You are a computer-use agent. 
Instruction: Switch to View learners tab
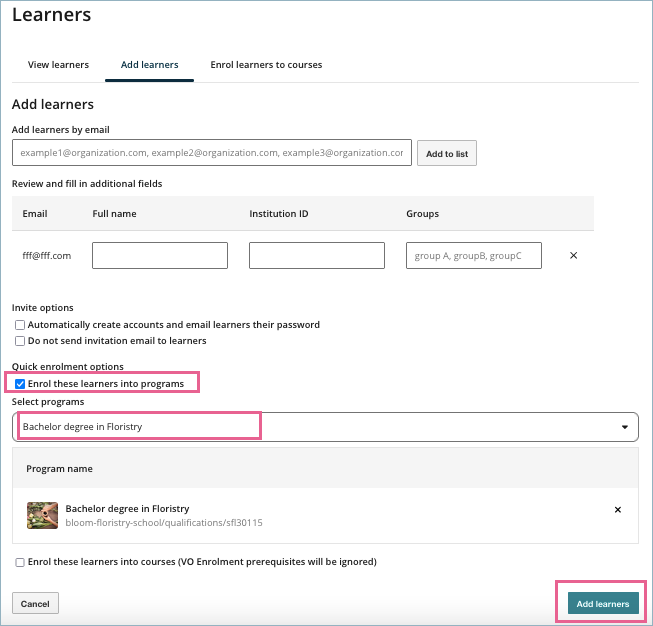coord(58,65)
